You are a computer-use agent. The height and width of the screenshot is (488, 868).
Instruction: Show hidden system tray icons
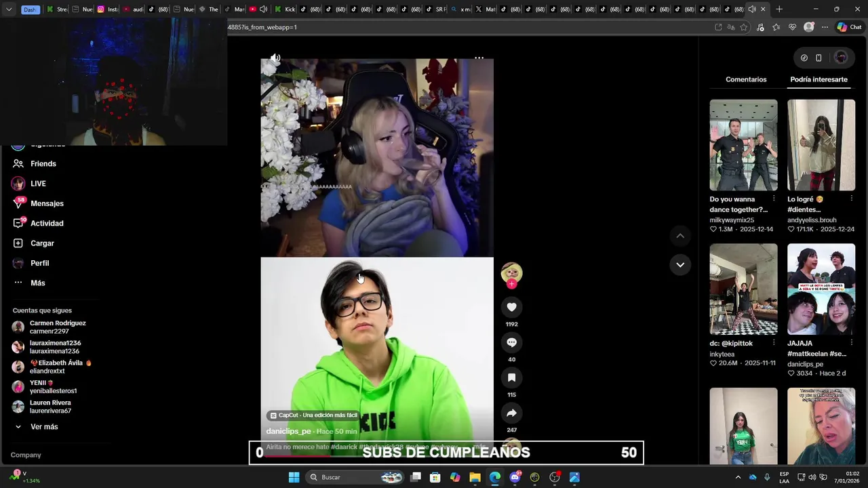[738, 477]
